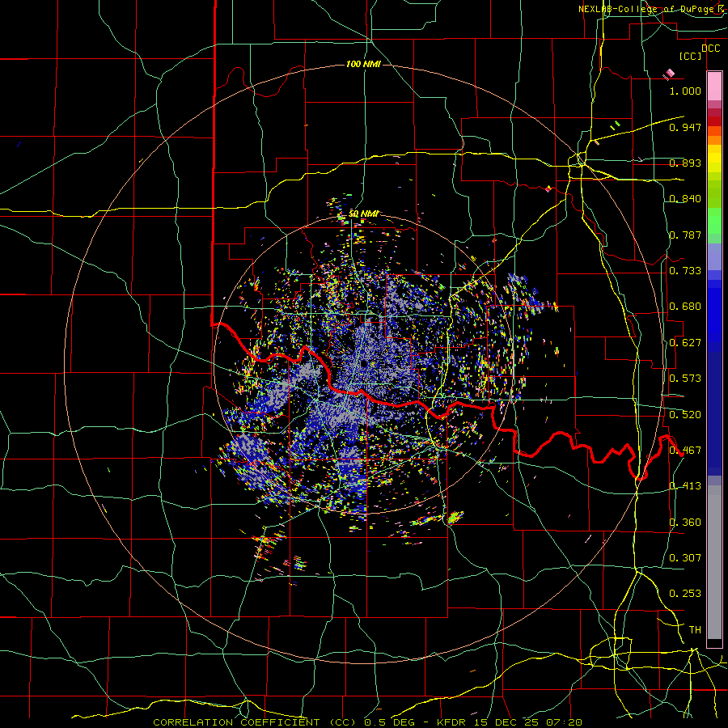Image resolution: width=728 pixels, height=728 pixels.
Task: Click the 0.573 scale value
Action: (685, 378)
